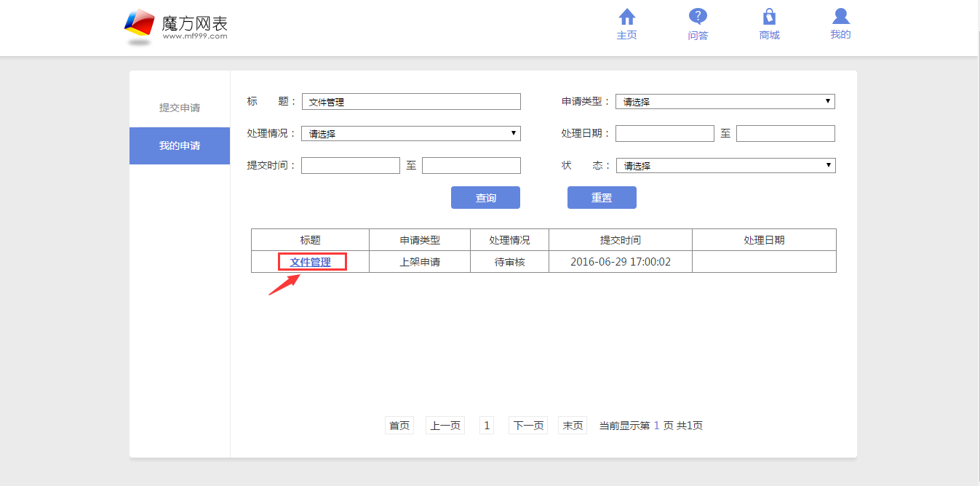Open the 主页 home icon
980x486 pixels.
pos(627,17)
